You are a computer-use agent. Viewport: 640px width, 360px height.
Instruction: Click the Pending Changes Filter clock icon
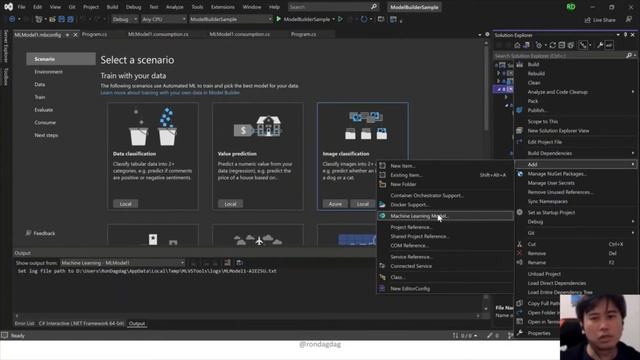pyautogui.click(x=539, y=45)
